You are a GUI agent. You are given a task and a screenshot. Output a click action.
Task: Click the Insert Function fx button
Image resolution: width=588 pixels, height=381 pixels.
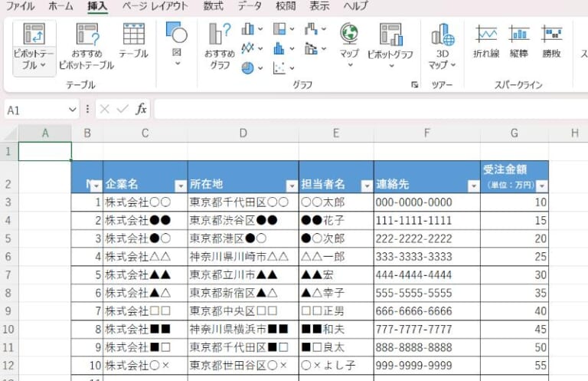tap(141, 109)
